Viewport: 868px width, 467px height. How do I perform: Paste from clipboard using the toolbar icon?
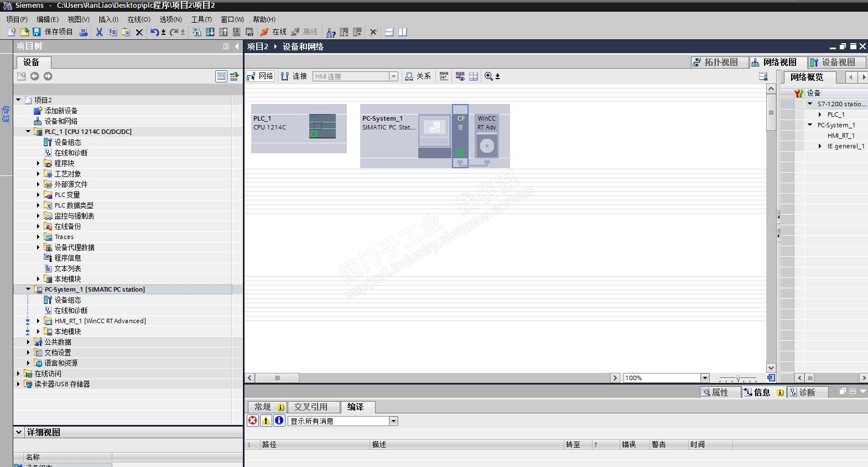(x=126, y=32)
